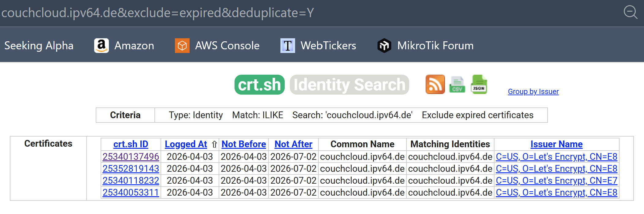Click the crt.sh logo
This screenshot has height=214, width=644.
260,84
